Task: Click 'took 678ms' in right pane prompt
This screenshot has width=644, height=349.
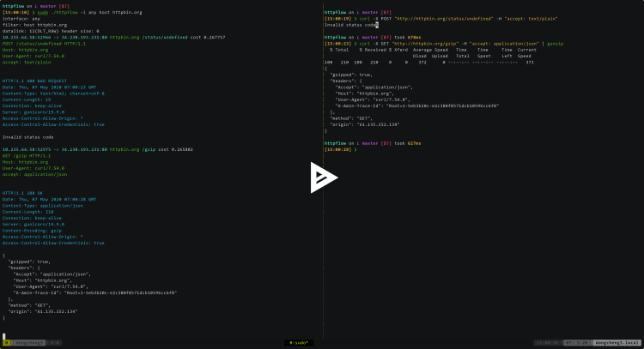Action: click(412, 37)
